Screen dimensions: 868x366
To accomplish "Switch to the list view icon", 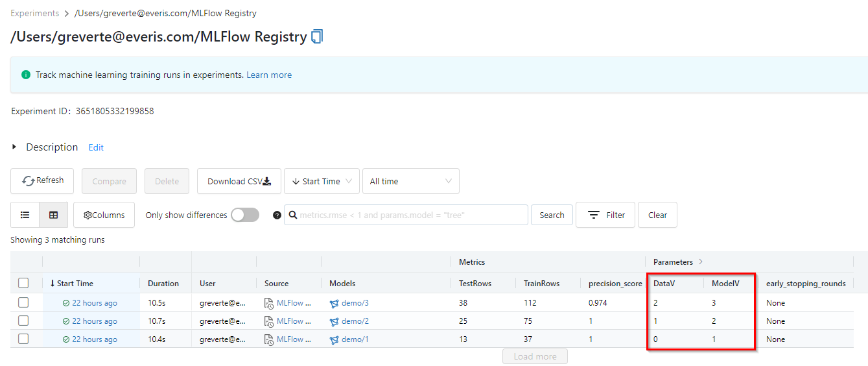I will coord(25,215).
